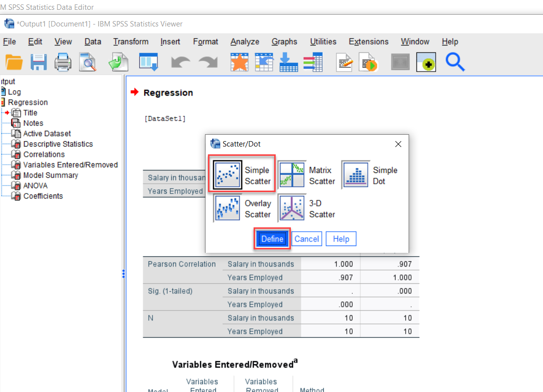543x392 pixels.
Task: Select Regression node in outline
Action: [x=27, y=102]
